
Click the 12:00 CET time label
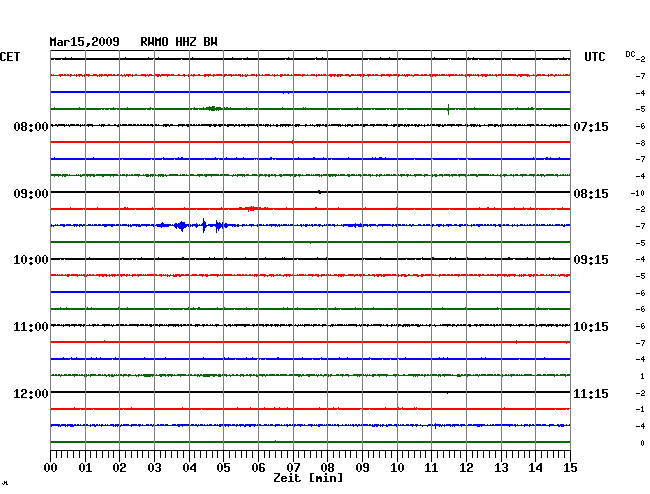31,393
